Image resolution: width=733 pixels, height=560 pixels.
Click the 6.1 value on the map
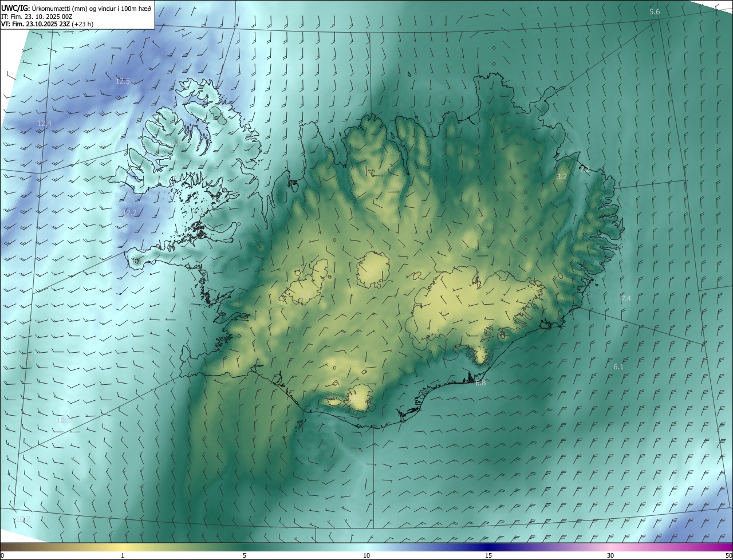pyautogui.click(x=618, y=367)
